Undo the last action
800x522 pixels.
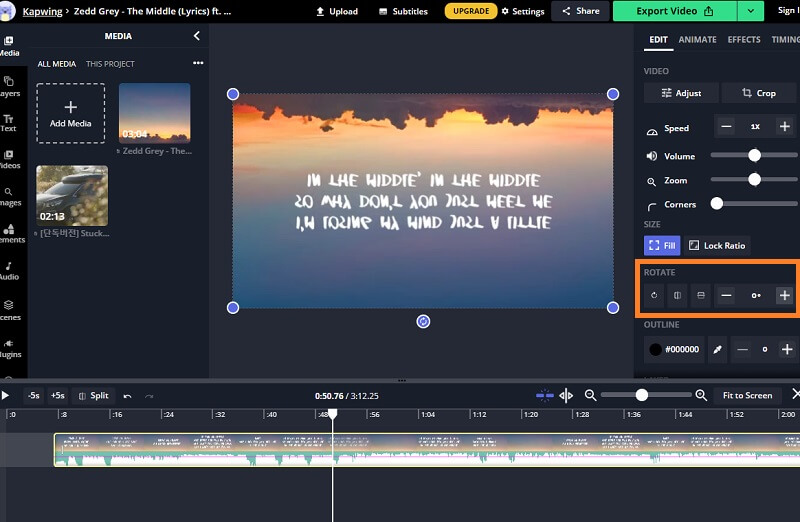coord(127,396)
